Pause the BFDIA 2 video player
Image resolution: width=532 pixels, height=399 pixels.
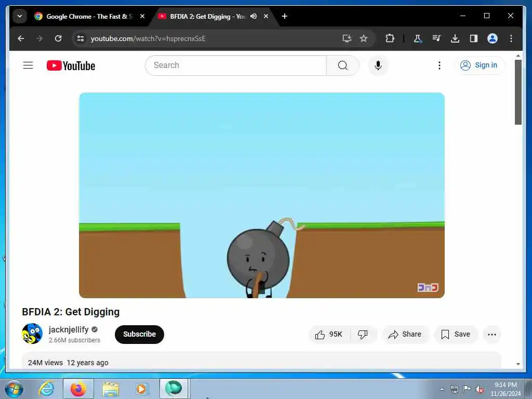pos(262,195)
